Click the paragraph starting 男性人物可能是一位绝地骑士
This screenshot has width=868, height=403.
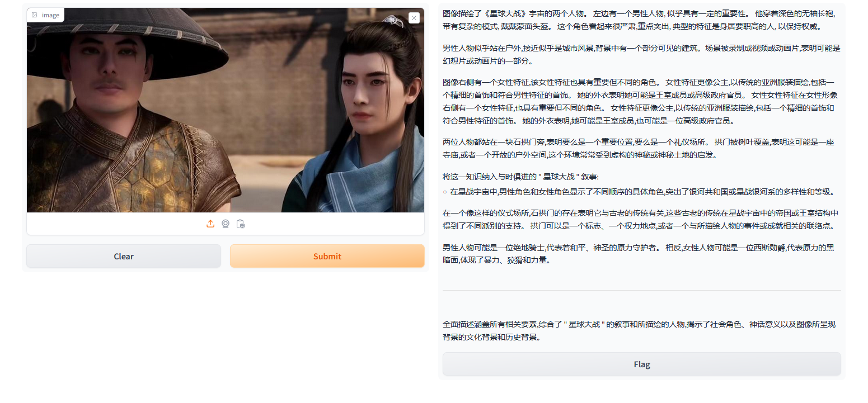point(641,253)
